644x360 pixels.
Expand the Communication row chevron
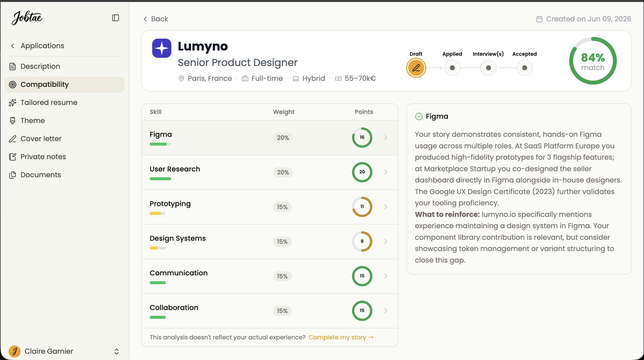point(386,276)
